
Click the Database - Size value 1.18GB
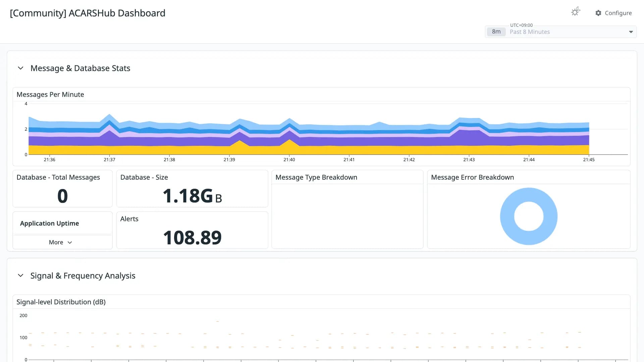[x=192, y=196]
